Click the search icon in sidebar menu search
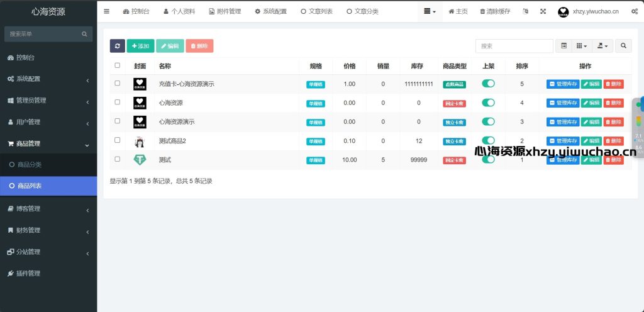This screenshot has height=312, width=644. pyautogui.click(x=84, y=34)
